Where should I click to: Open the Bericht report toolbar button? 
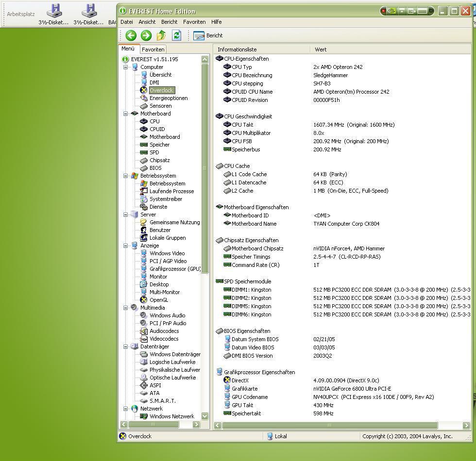click(x=208, y=35)
